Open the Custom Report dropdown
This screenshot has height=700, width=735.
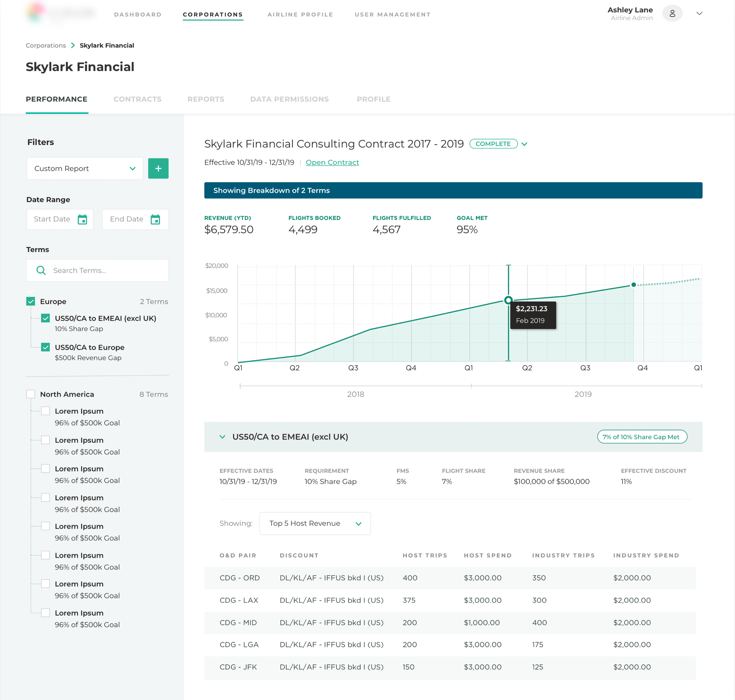click(x=85, y=168)
